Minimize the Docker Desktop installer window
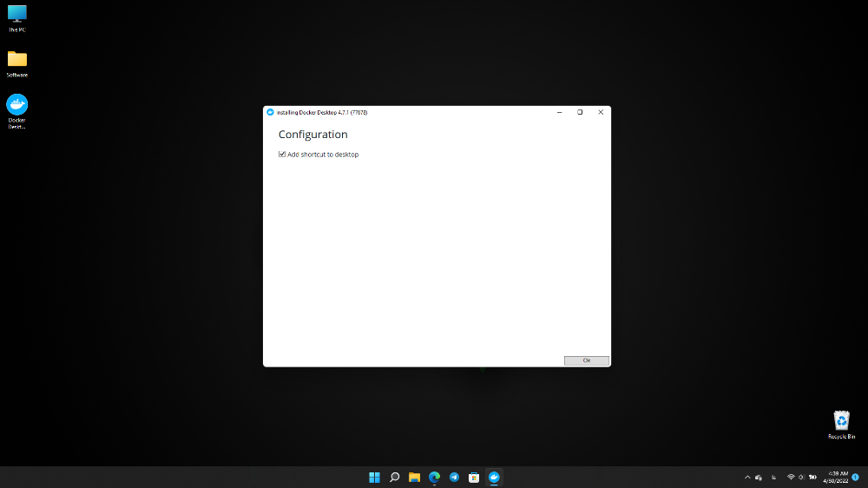Image resolution: width=868 pixels, height=488 pixels. tap(560, 112)
